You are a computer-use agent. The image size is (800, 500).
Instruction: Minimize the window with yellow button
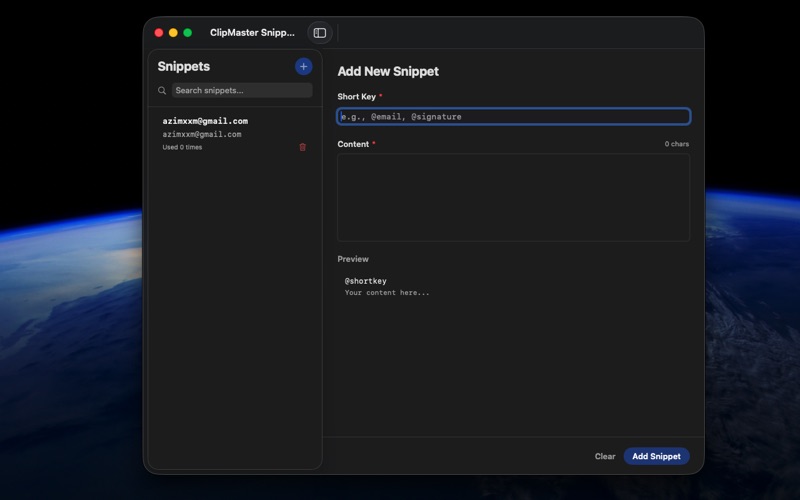click(x=173, y=33)
